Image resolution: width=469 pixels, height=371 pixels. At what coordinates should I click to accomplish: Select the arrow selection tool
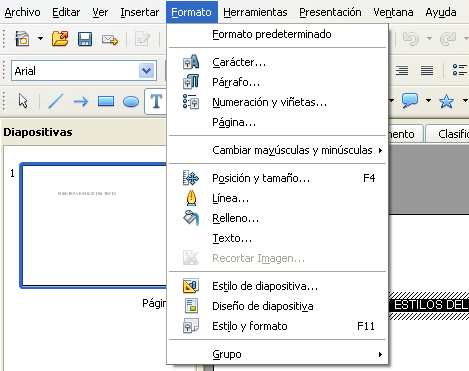click(x=23, y=101)
